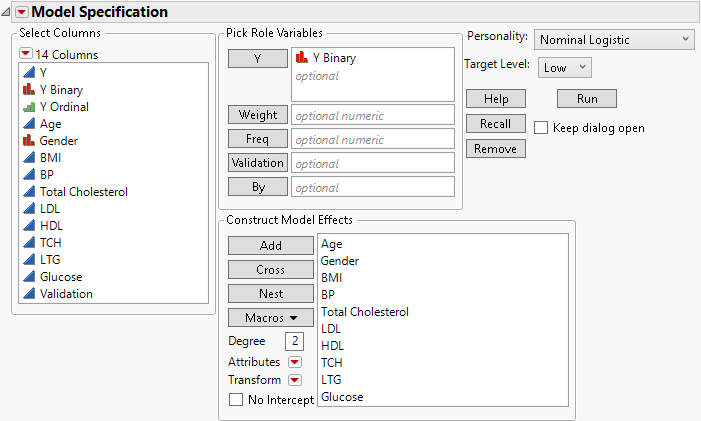This screenshot has height=421, width=701.
Task: Open the Personality dropdown
Action: 614,39
